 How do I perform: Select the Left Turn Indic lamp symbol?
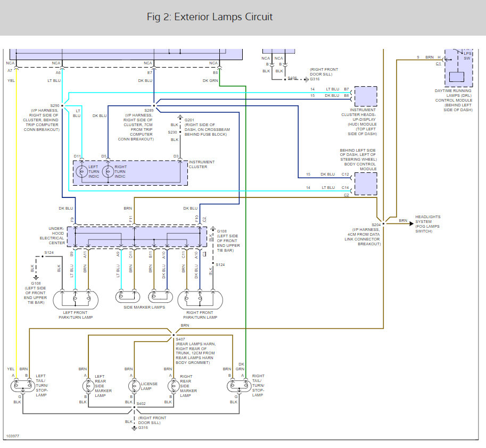pos(82,171)
